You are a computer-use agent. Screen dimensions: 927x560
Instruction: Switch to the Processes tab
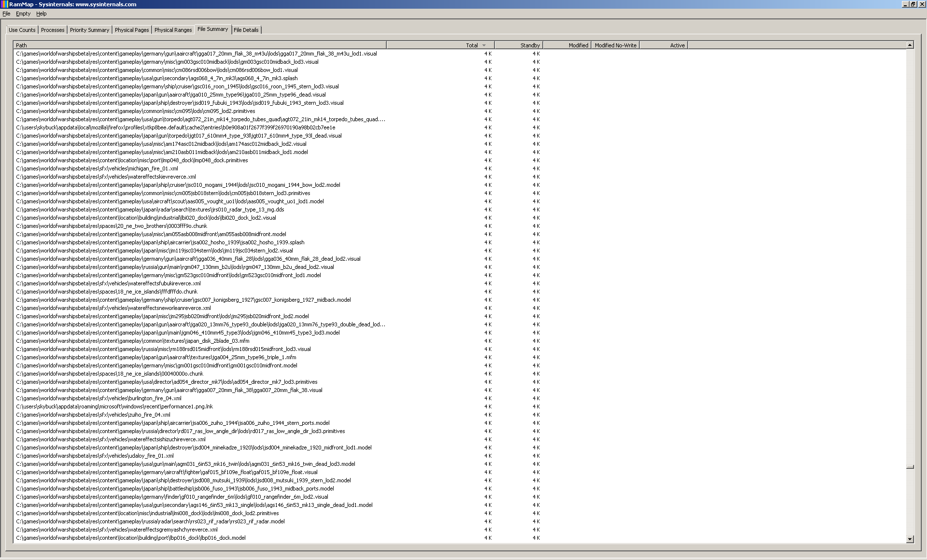coord(53,30)
